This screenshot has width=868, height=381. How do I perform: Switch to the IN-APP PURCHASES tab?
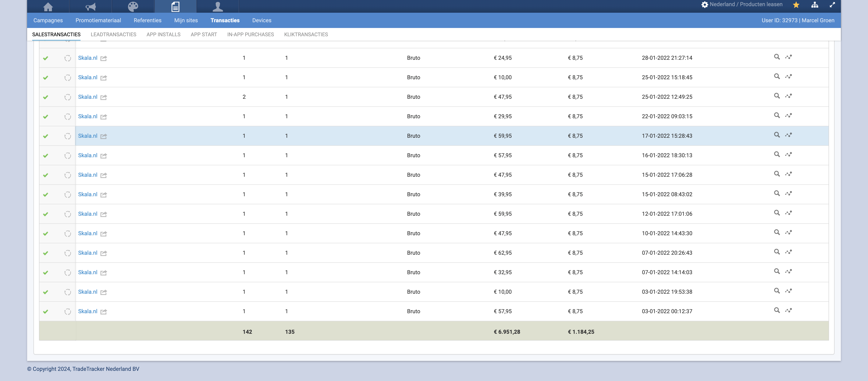coord(251,34)
